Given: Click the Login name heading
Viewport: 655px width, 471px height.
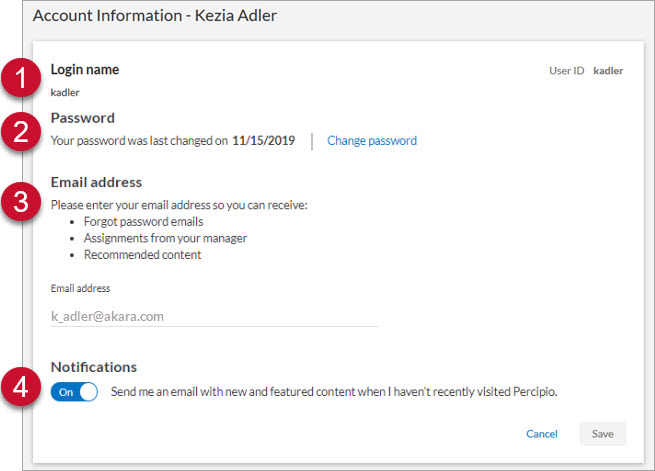Looking at the screenshot, I should coord(85,69).
